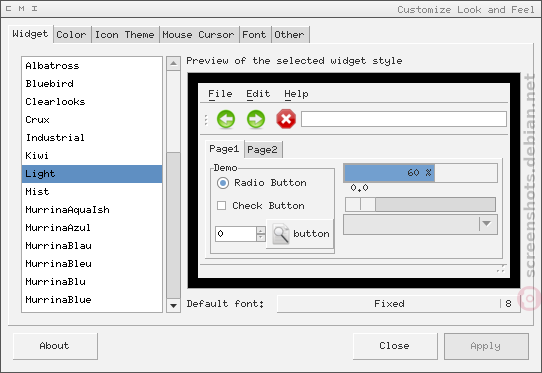
Task: Open the Default font chooser showing Fixed
Action: 399,304
